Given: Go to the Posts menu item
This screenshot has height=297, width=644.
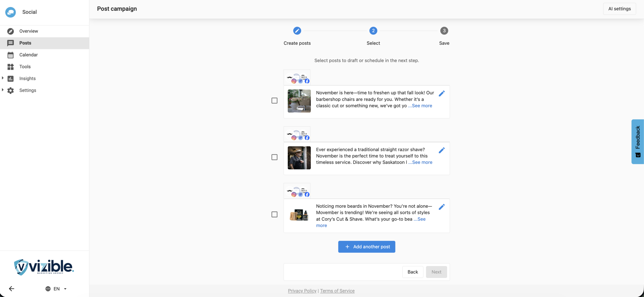Looking at the screenshot, I should (25, 43).
